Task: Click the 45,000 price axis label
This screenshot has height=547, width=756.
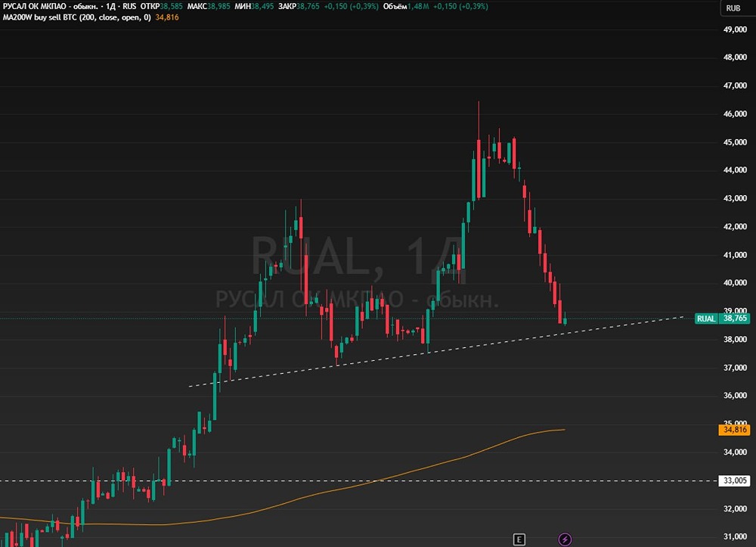Action: tap(735, 142)
